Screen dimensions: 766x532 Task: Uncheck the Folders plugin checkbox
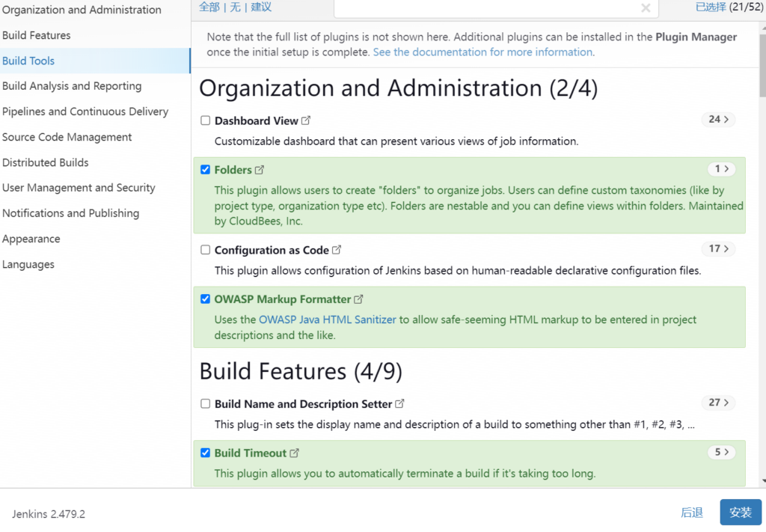(x=206, y=170)
